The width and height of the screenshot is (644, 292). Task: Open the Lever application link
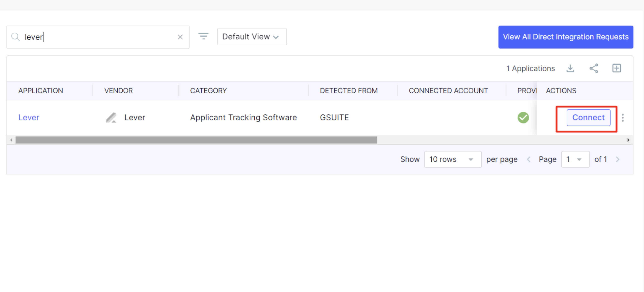[x=29, y=118]
